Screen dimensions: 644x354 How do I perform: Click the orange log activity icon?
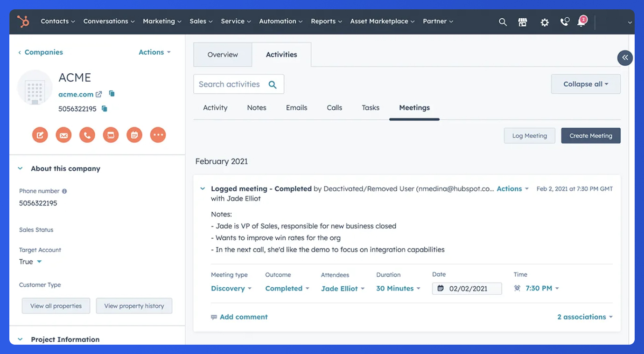tap(111, 135)
